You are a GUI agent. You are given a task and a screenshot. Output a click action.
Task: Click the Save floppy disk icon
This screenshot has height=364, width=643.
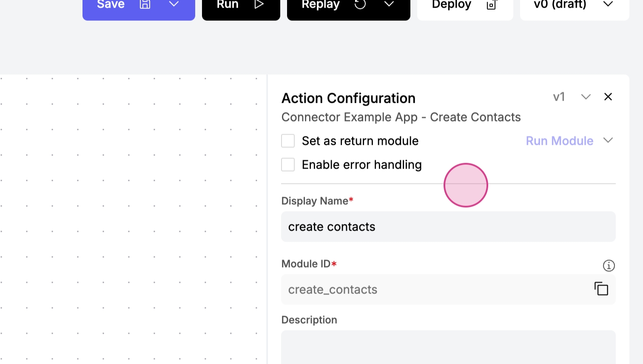[x=145, y=4]
